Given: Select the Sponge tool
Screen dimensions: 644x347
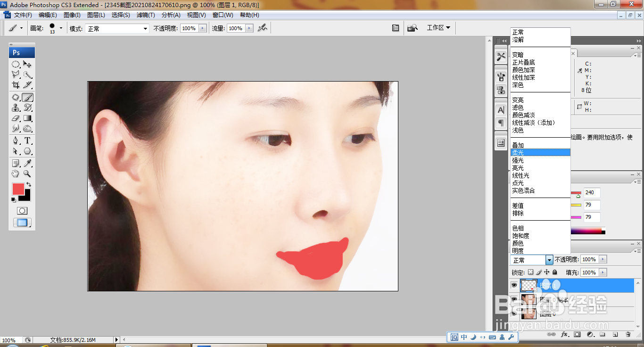Looking at the screenshot, I should [x=28, y=129].
